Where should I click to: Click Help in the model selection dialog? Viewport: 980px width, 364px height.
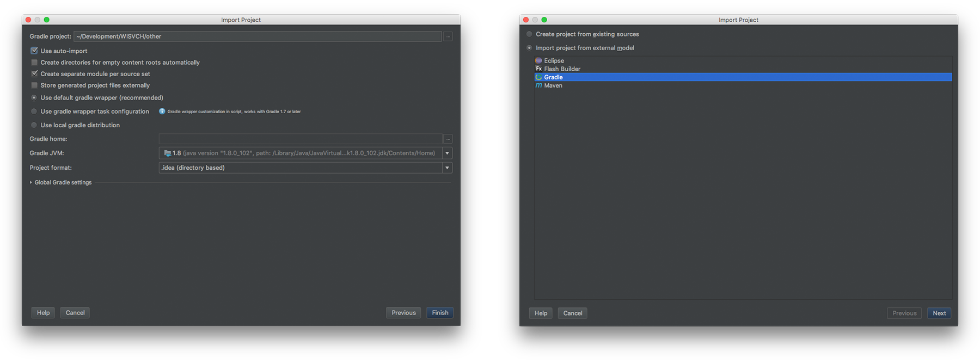click(541, 313)
